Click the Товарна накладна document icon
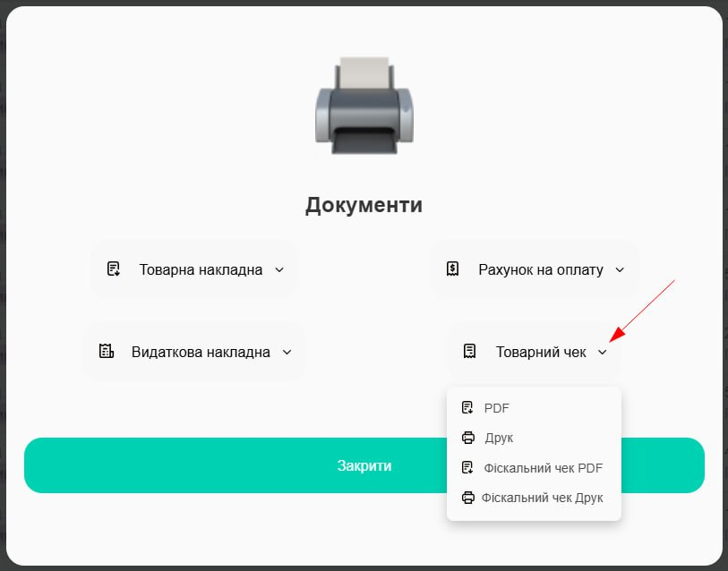 [x=114, y=269]
